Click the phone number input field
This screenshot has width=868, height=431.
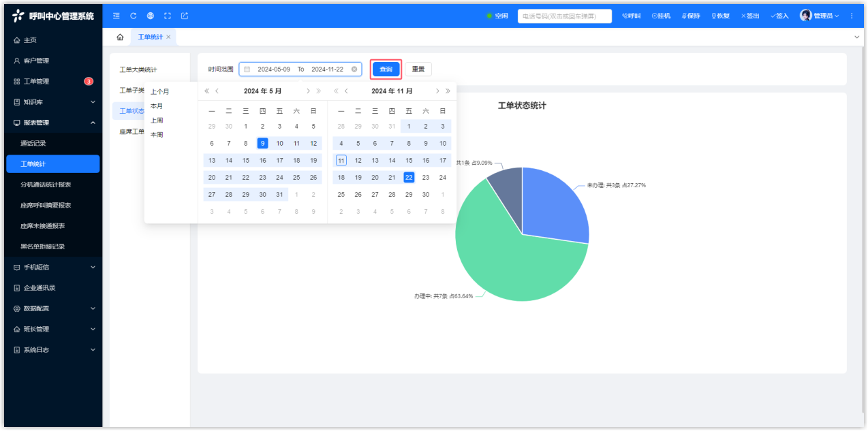coord(564,16)
